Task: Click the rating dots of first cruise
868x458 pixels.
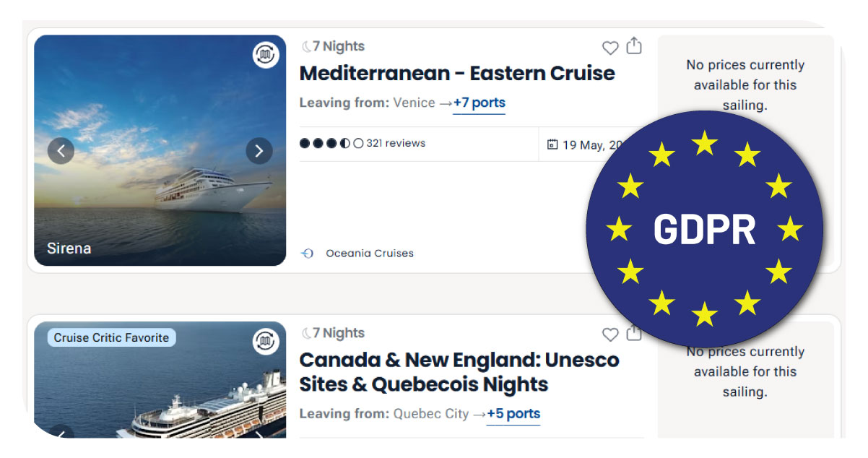Action: 331,143
